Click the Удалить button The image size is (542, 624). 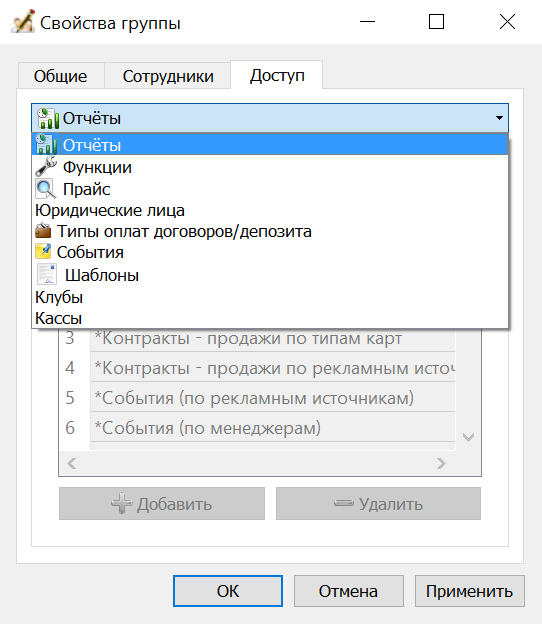(378, 504)
